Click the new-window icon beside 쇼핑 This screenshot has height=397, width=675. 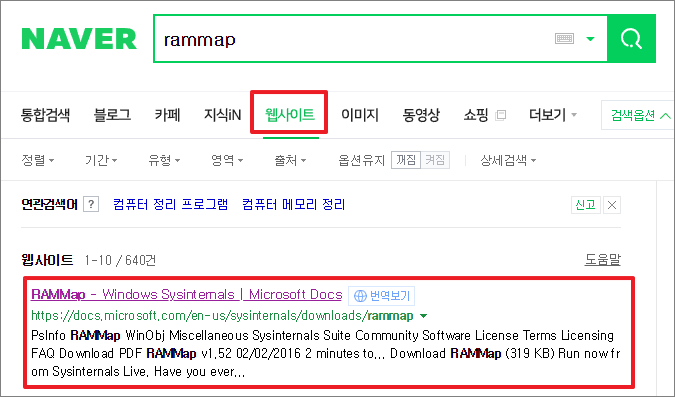[x=501, y=115]
